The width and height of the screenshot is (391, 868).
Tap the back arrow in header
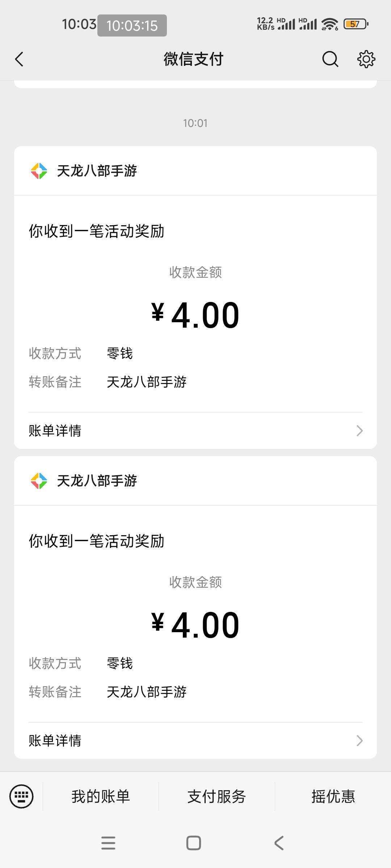[x=20, y=59]
